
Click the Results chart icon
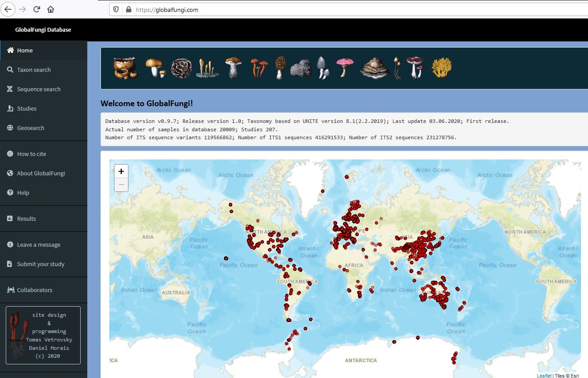[x=10, y=219]
